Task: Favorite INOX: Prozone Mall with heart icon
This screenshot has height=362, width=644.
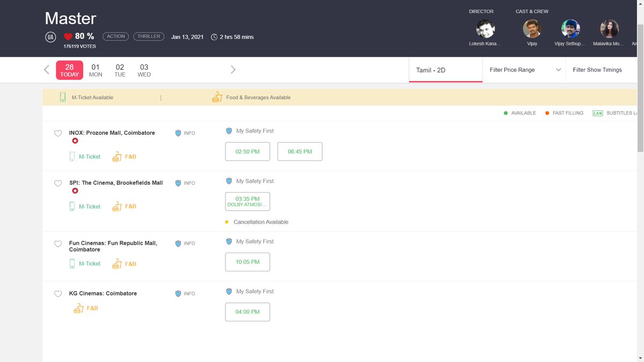Action: coord(58,134)
